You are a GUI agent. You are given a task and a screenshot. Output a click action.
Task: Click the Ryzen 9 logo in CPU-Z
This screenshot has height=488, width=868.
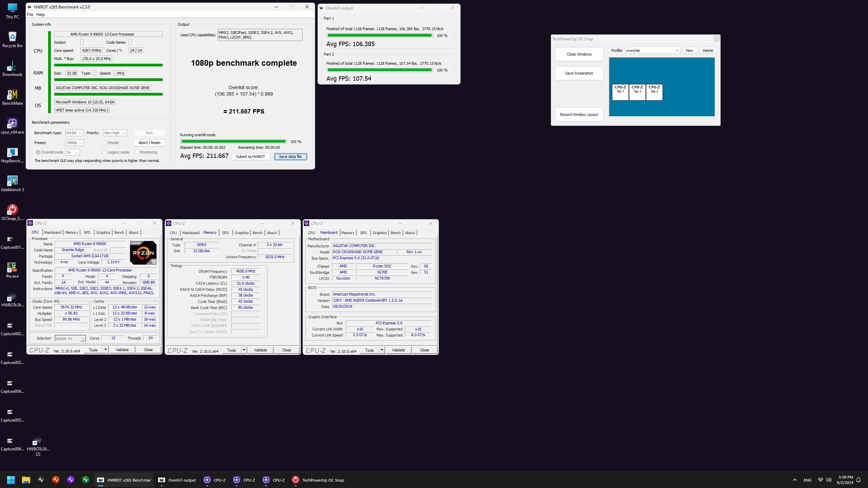point(143,253)
